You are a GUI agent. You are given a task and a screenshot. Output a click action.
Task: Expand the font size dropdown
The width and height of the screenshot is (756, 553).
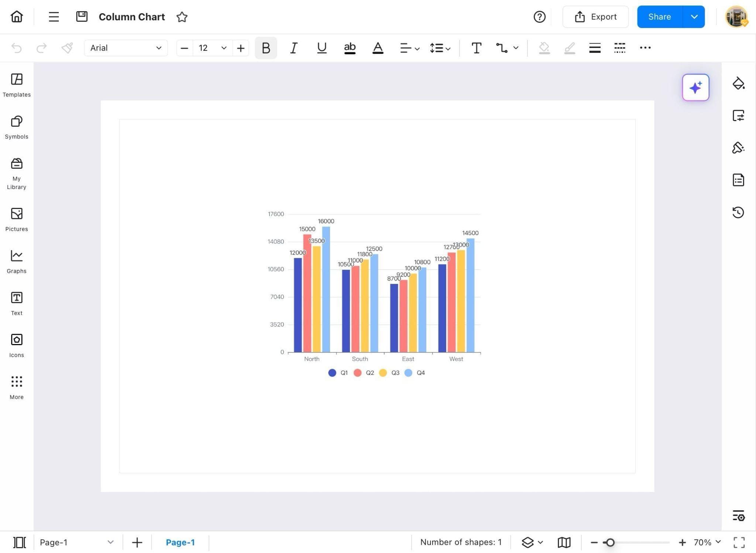[x=223, y=48]
